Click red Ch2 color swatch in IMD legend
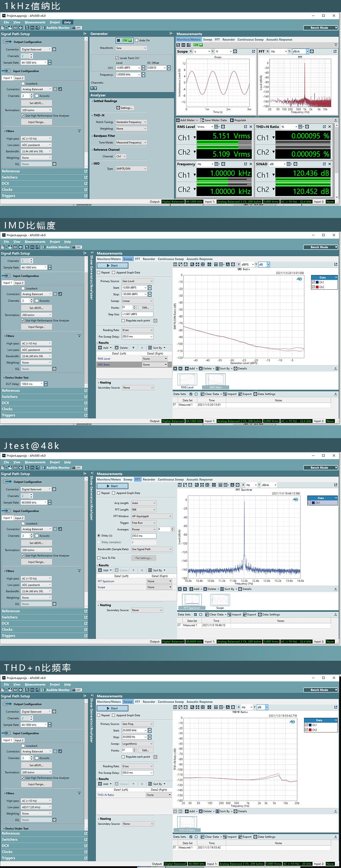The height and width of the screenshot is (868, 341). click(317, 287)
